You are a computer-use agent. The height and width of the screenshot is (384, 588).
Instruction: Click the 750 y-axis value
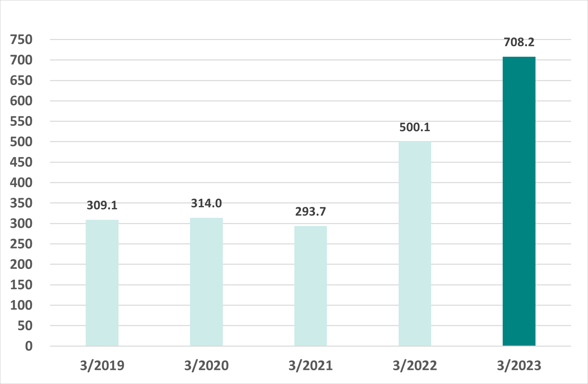[x=21, y=40]
